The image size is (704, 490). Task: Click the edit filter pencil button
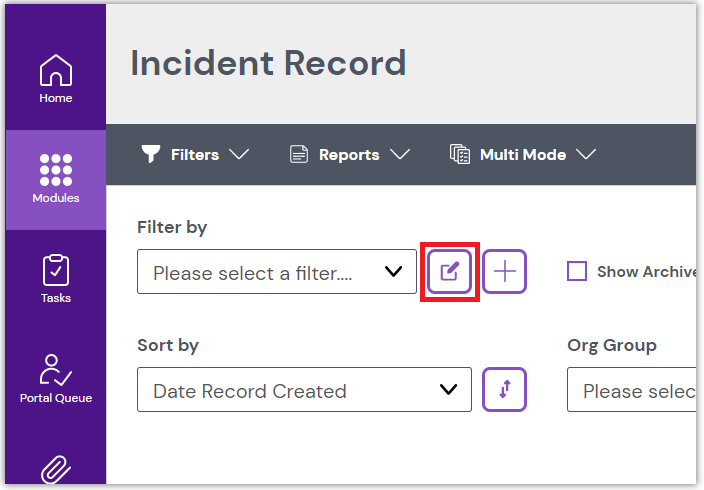point(449,271)
